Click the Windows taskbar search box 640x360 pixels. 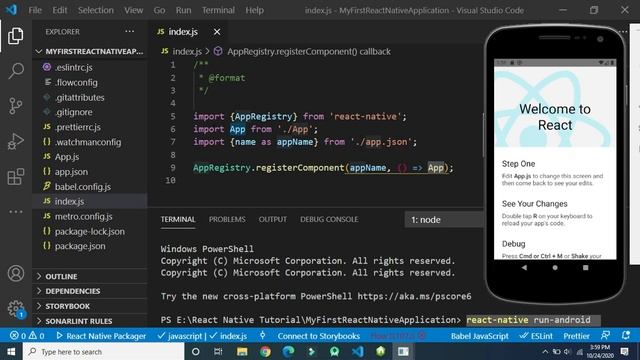tap(104, 351)
